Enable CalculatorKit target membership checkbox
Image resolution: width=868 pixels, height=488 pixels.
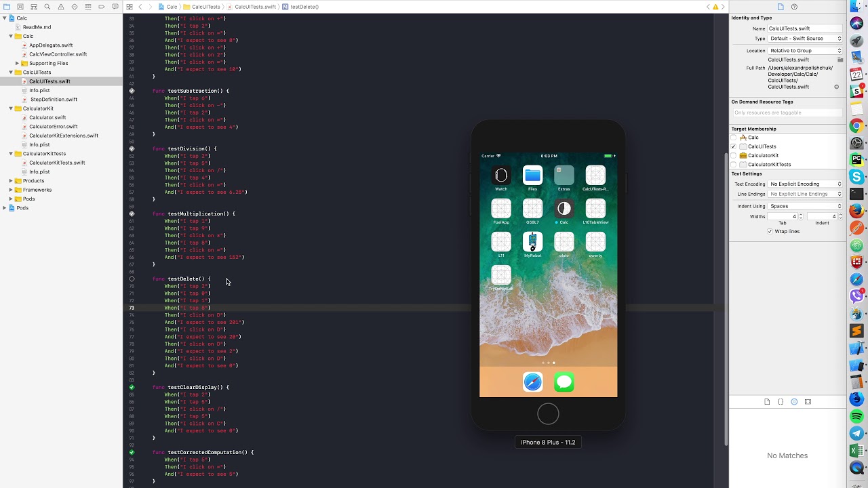(x=733, y=155)
